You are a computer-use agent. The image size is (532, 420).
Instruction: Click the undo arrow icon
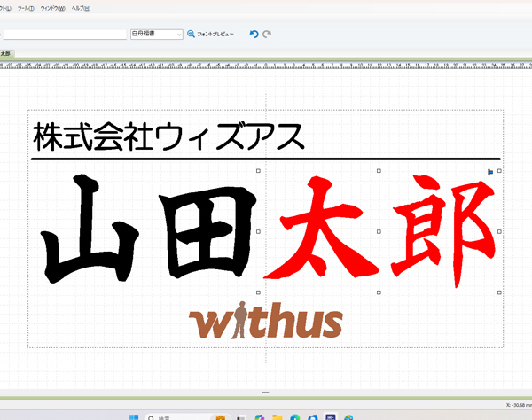click(254, 34)
